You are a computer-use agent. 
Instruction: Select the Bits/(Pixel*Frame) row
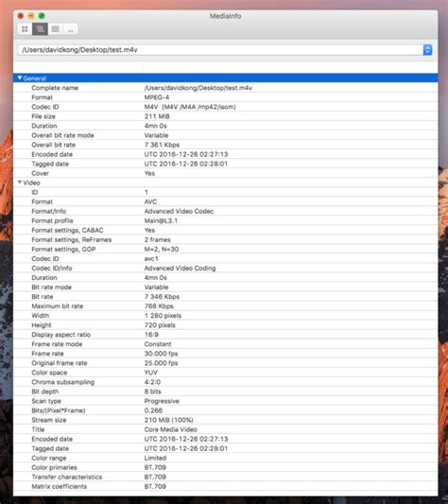pyautogui.click(x=225, y=410)
